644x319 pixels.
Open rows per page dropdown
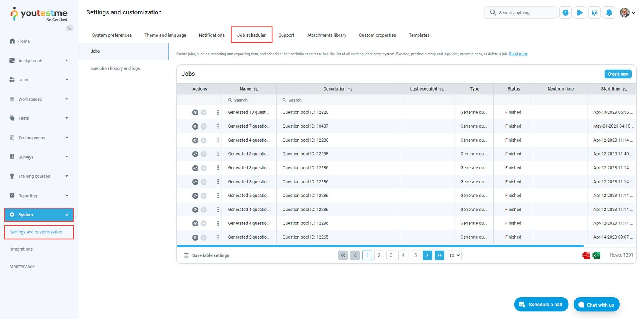[454, 255]
